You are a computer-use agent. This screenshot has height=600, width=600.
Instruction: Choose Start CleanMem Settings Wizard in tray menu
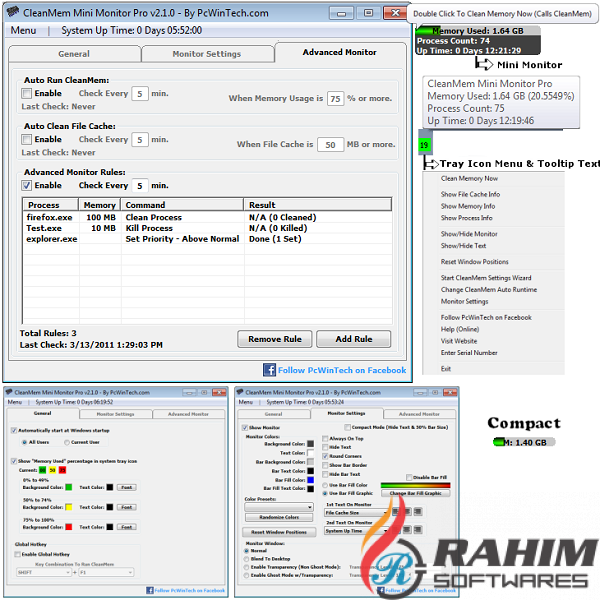[486, 278]
